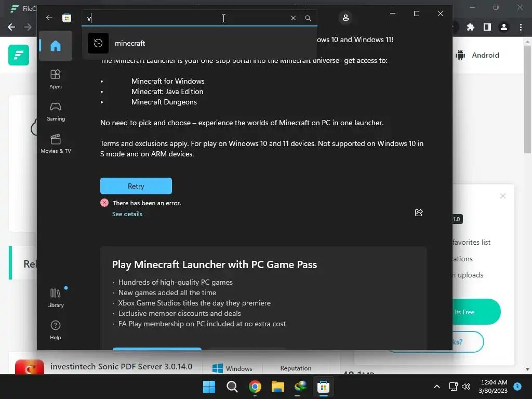The width and height of the screenshot is (532, 399).
Task: Click Chrome forward arrow in browser window
Action: (x=28, y=27)
